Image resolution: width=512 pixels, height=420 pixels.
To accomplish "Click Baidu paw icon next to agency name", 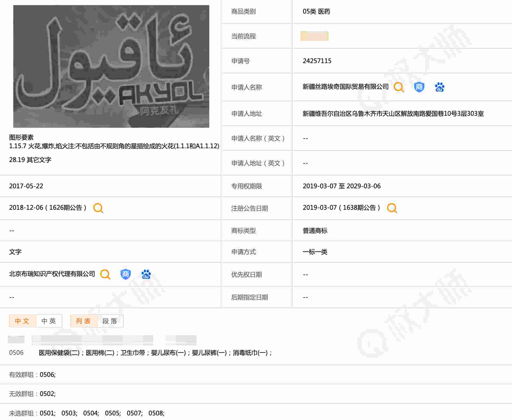I will tap(146, 274).
